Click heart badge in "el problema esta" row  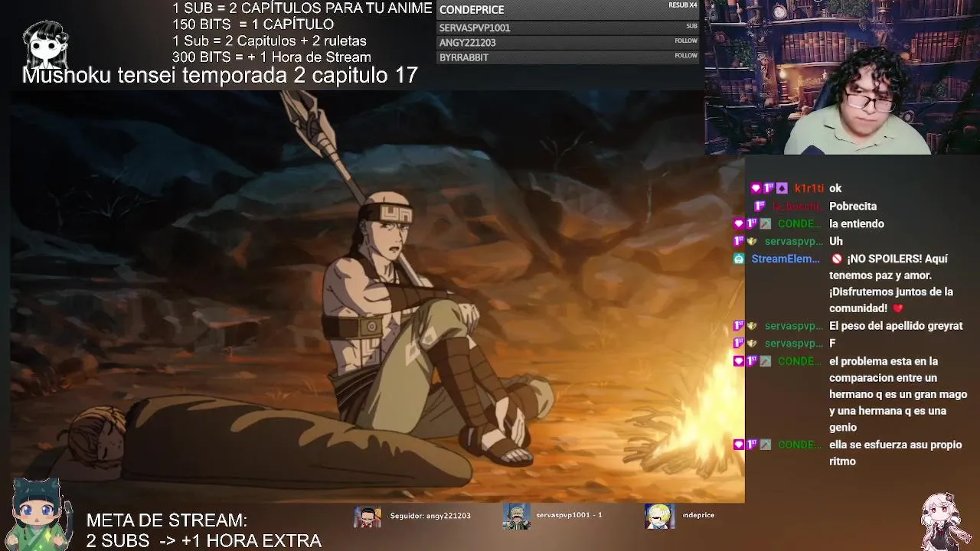739,361
